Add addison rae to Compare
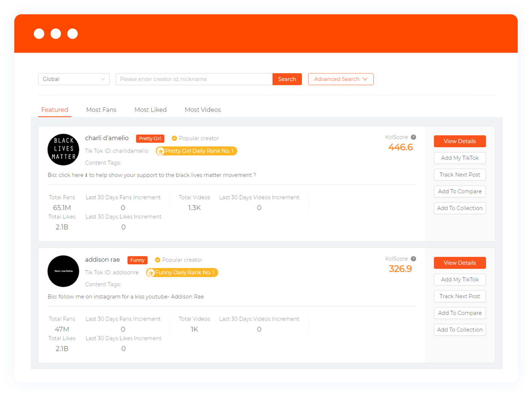532x397 pixels. tap(460, 313)
